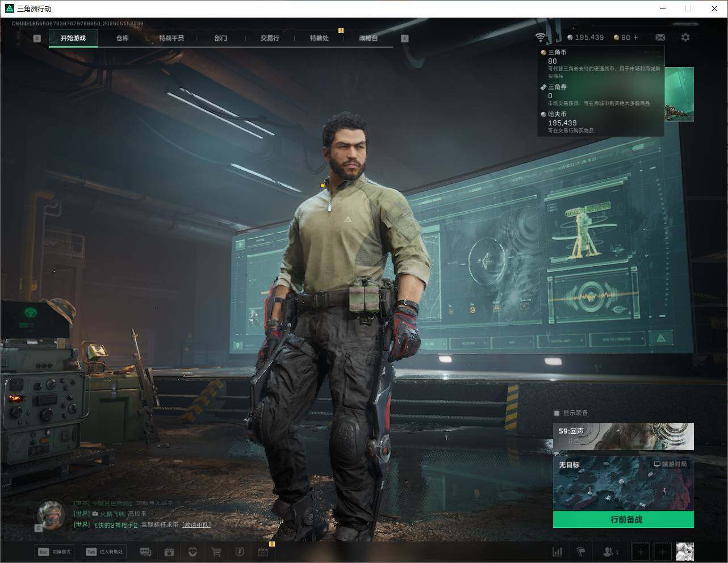Viewport: 728px width, 563px height.
Task: Click the Tab 进入特勤处 button
Action: pyautogui.click(x=104, y=552)
